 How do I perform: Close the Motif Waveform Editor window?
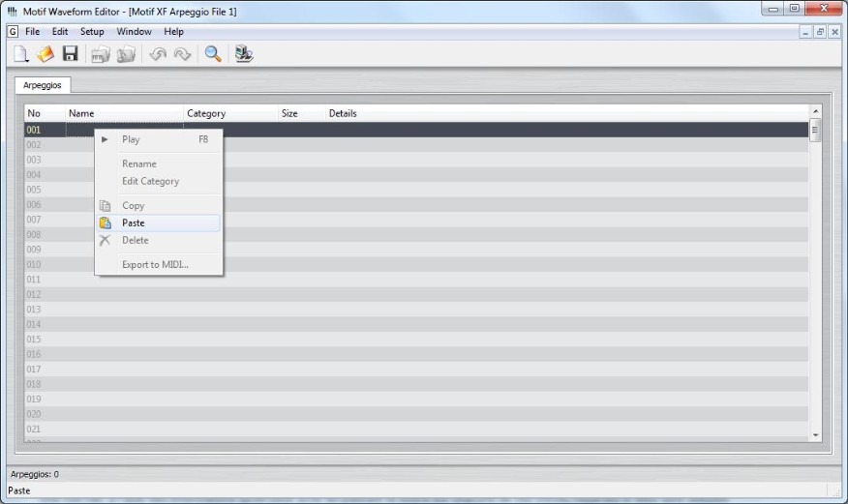(x=824, y=9)
